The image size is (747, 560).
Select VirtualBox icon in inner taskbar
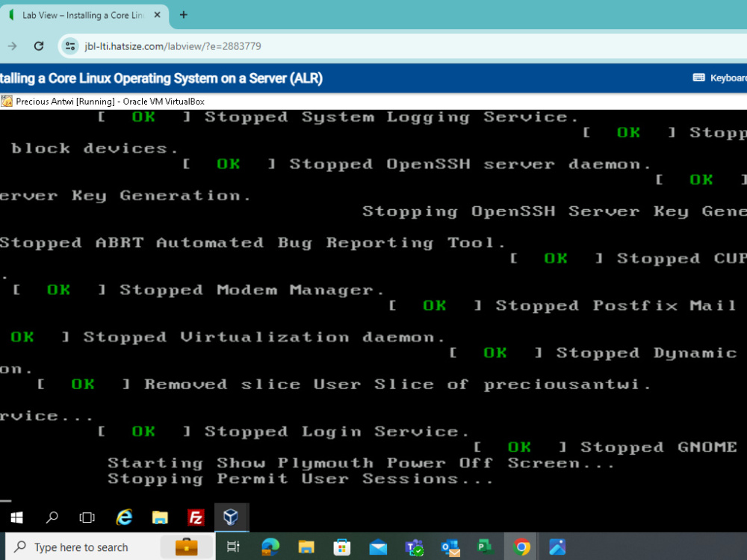pyautogui.click(x=231, y=517)
